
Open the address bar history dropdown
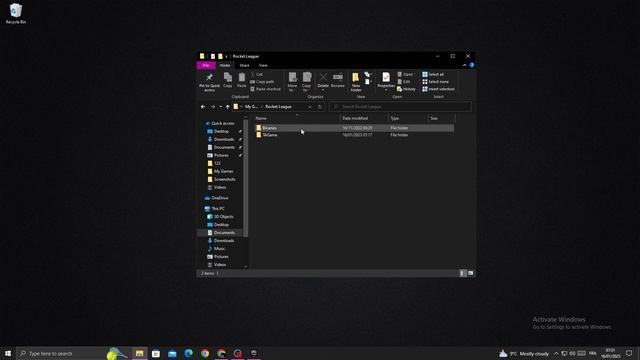coord(310,107)
